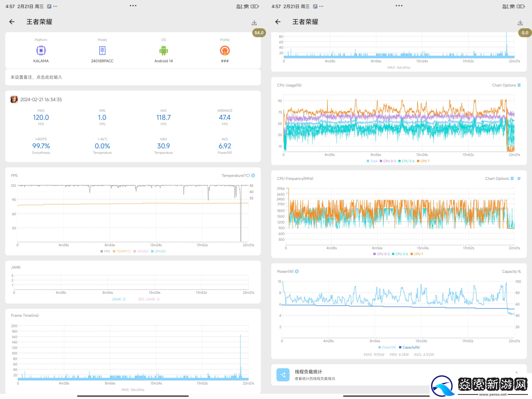This screenshot has width=532, height=399.
Task: Toggle the TEMP(°C) series in FPS legend
Action: tap(122, 252)
